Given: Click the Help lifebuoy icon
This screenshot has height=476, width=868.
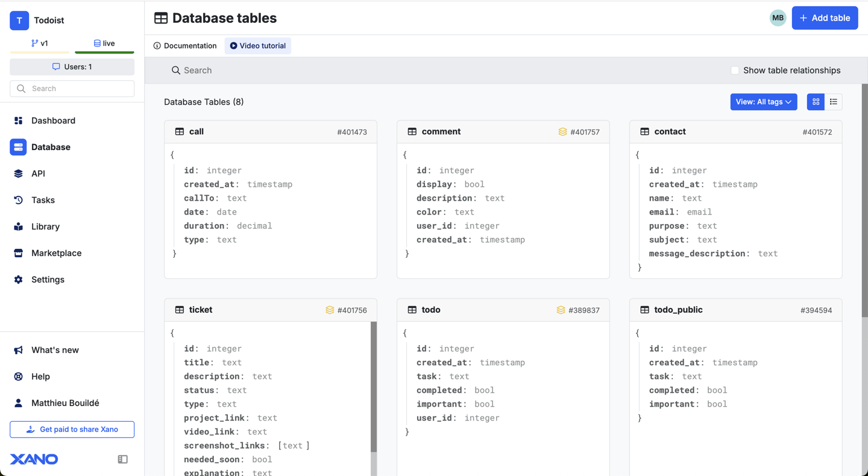Looking at the screenshot, I should click(x=18, y=377).
